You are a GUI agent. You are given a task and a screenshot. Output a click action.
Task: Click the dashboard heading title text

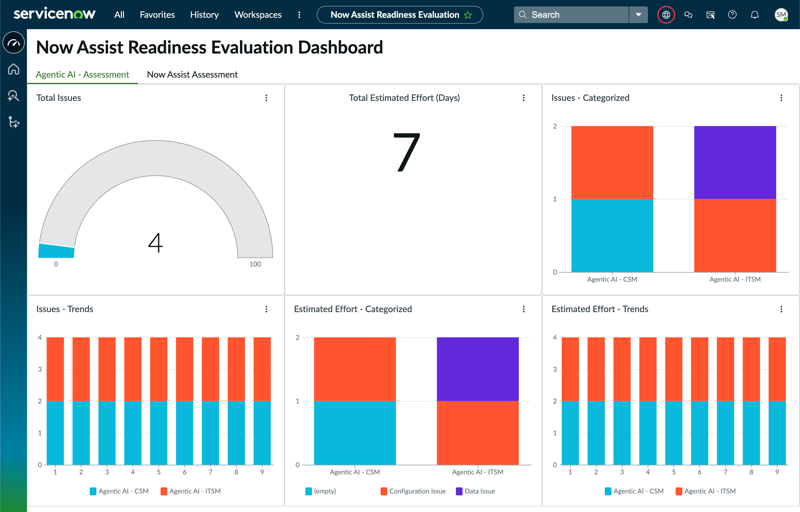coord(209,47)
